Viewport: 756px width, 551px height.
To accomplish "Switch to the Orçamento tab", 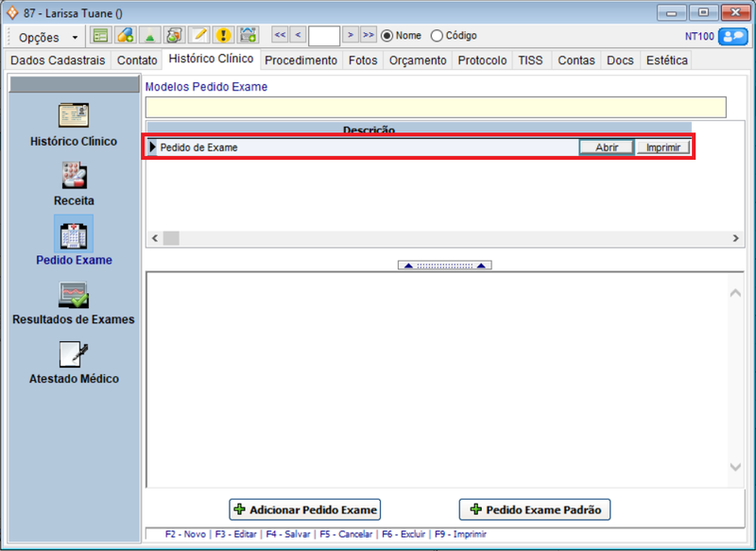I will coord(418,60).
